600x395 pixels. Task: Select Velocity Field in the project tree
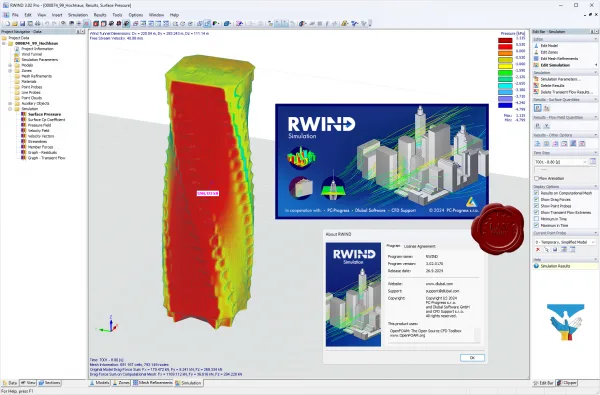(38, 131)
